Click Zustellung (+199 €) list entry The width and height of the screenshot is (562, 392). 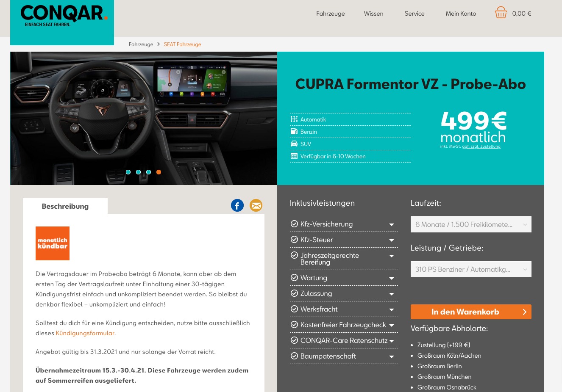[444, 345]
